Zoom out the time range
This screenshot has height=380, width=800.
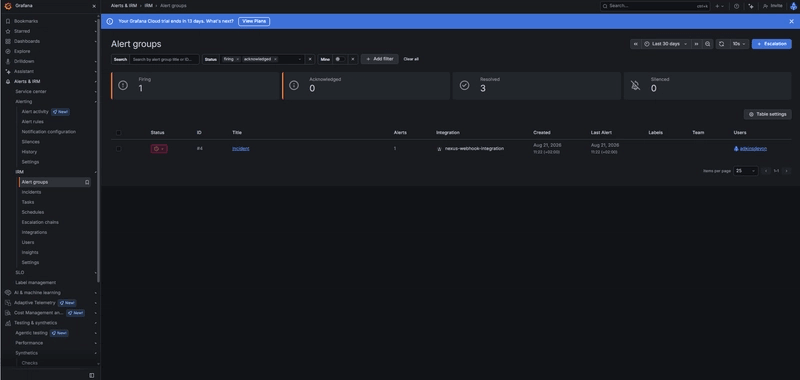(x=708, y=44)
